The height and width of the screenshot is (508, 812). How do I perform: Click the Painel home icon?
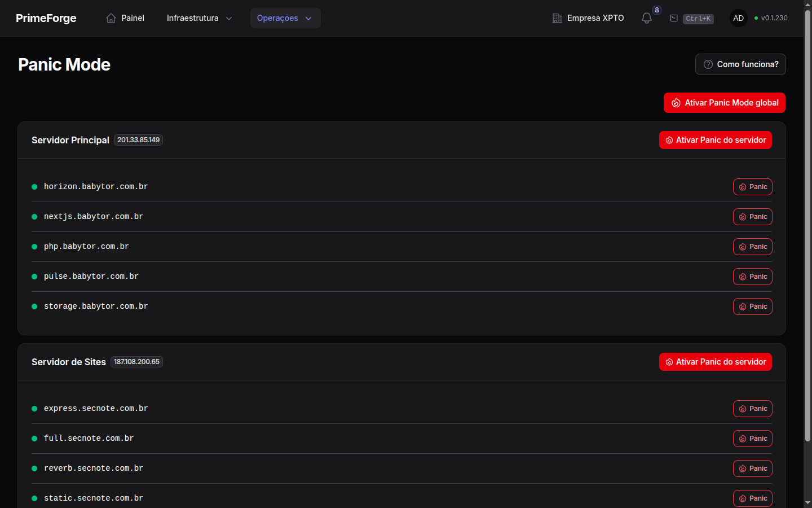(x=111, y=18)
